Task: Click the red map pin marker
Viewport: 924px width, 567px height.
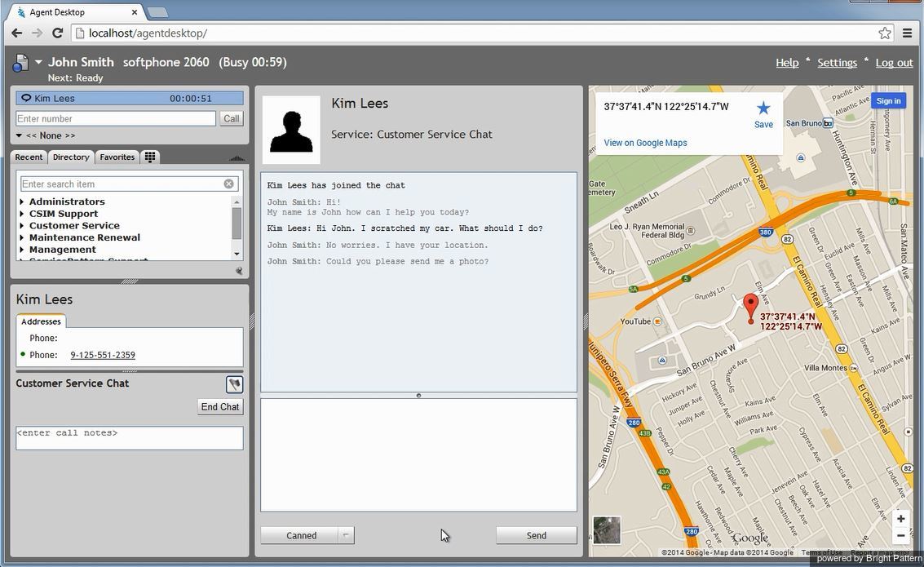Action: (x=750, y=309)
